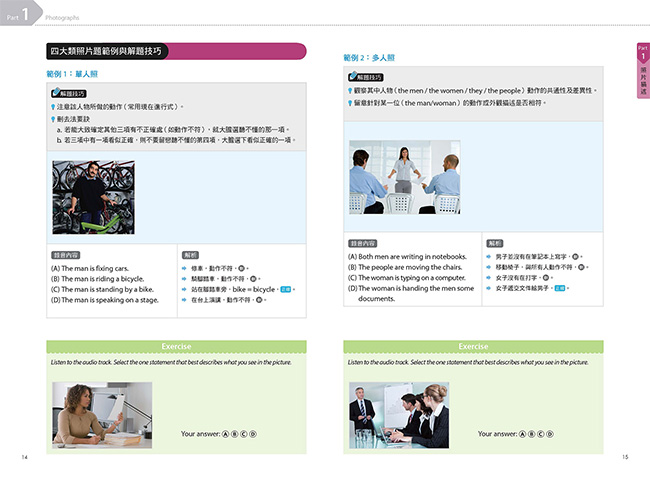Viewport: 650px width, 480px height.
Task: Click the 解析 label on page 15
Action: 495,244
